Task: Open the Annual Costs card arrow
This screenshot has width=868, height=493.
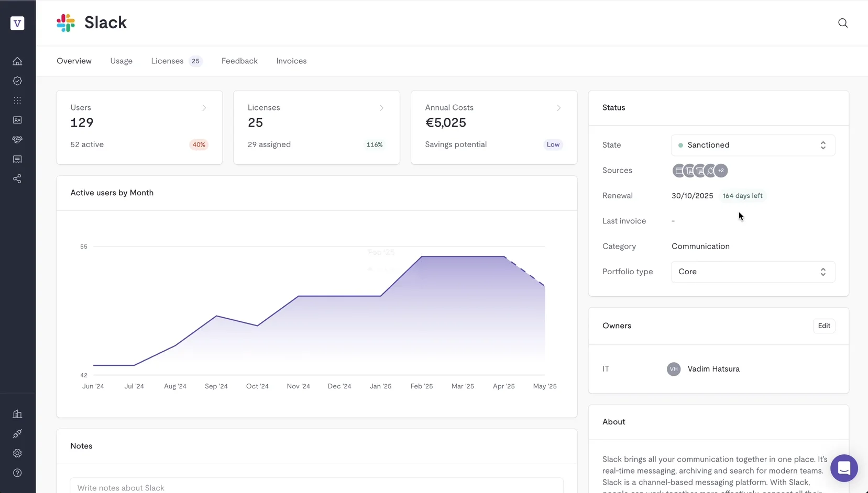Action: point(559,108)
